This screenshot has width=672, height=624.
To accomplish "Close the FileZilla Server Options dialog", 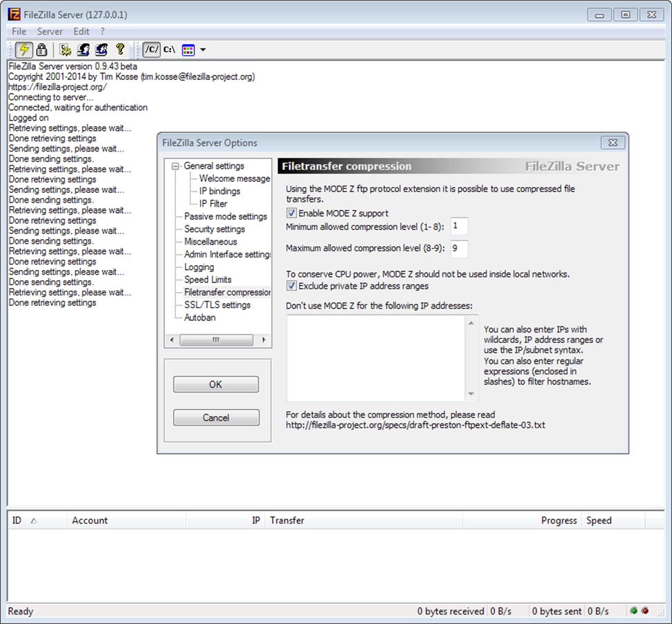I will (x=613, y=143).
